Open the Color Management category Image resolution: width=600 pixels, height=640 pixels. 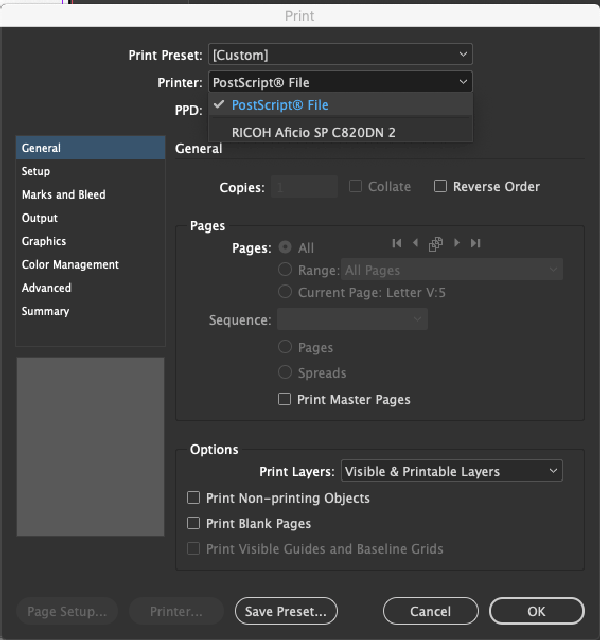click(x=91, y=264)
